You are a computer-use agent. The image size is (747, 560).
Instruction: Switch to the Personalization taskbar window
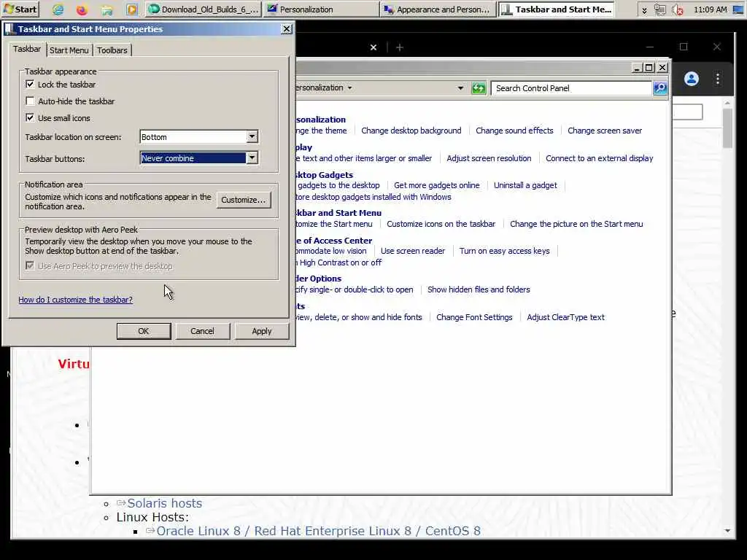pos(321,9)
